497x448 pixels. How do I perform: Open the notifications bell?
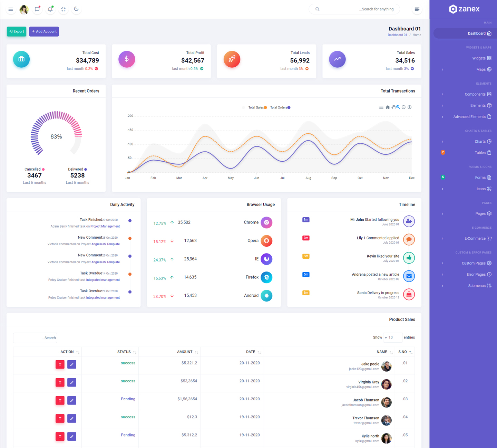(x=50, y=9)
